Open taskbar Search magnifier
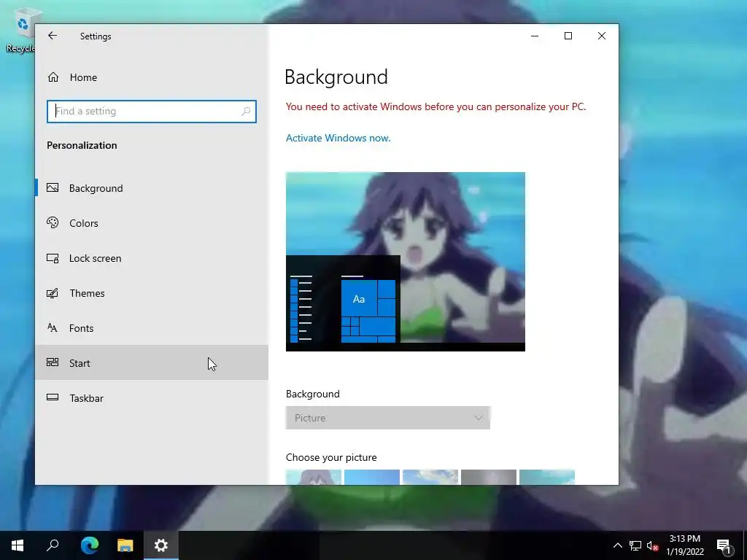Screen dimensions: 747x560 tap(53, 545)
